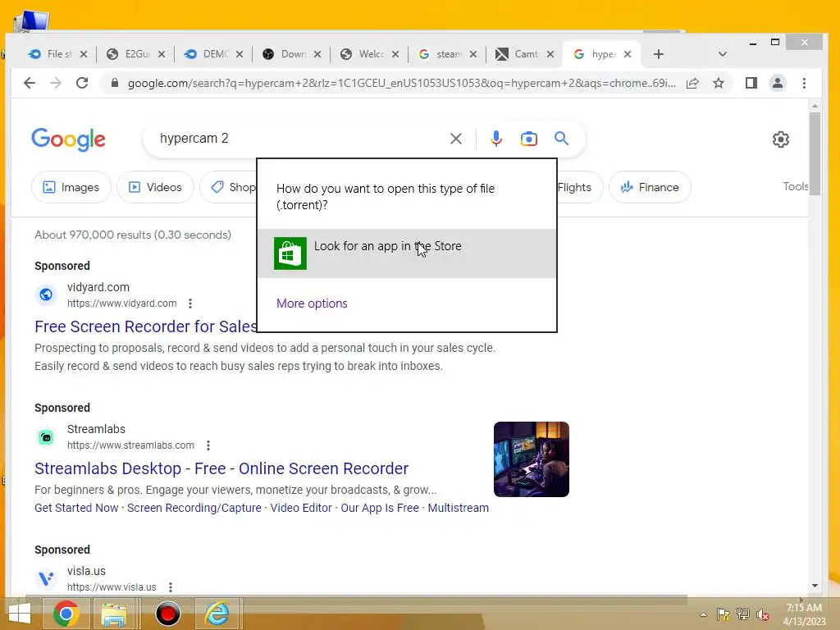Bookmark this page with the star
Screen dimensions: 840x630
pyautogui.click(x=719, y=83)
